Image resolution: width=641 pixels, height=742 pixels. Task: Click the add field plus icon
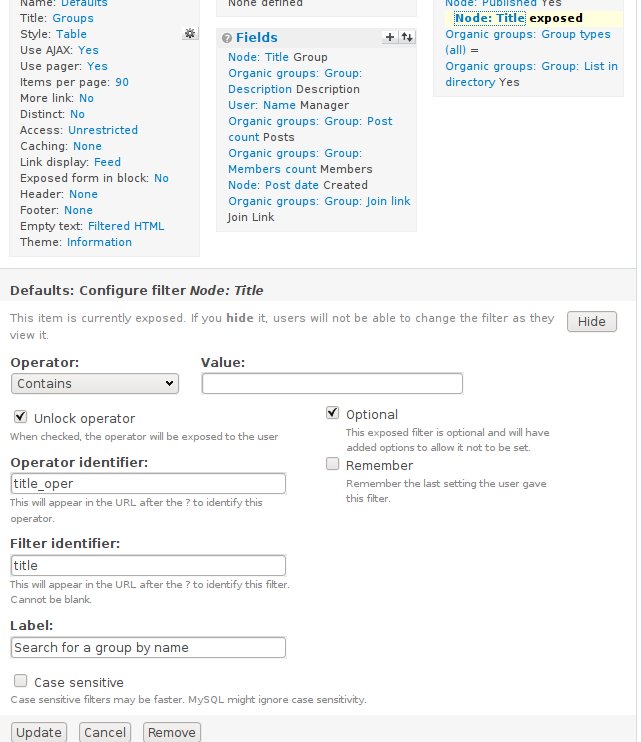pos(390,37)
